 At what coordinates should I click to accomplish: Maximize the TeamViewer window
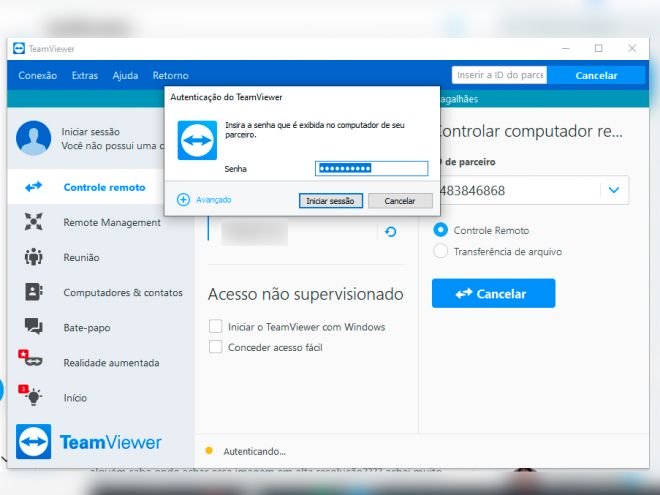coord(599,48)
